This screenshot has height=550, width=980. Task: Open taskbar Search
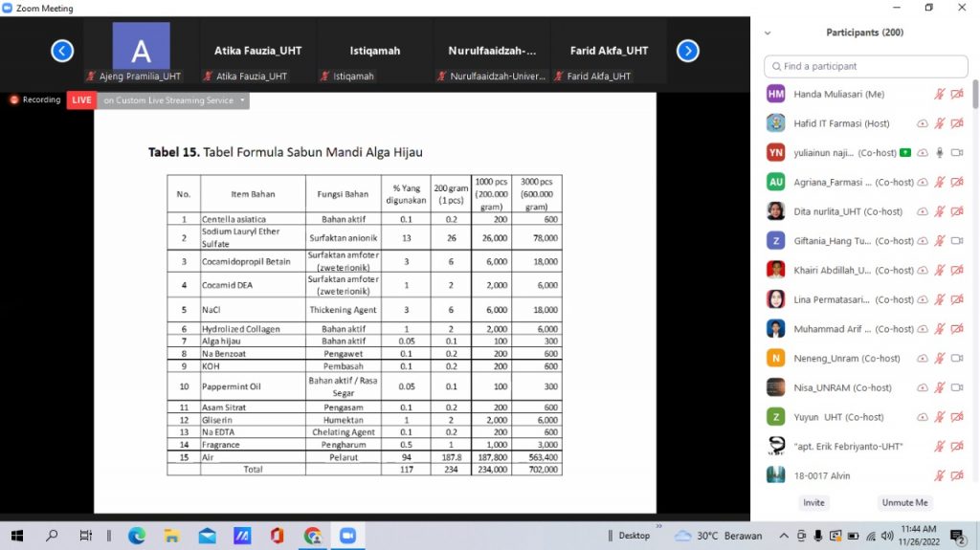(x=52, y=536)
